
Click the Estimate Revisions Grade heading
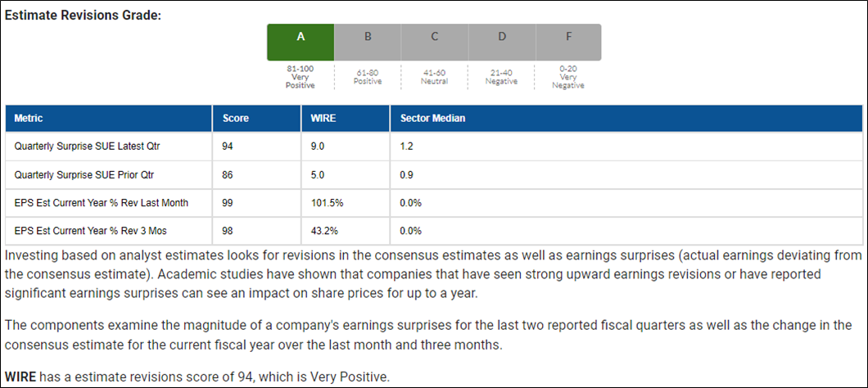83,15
